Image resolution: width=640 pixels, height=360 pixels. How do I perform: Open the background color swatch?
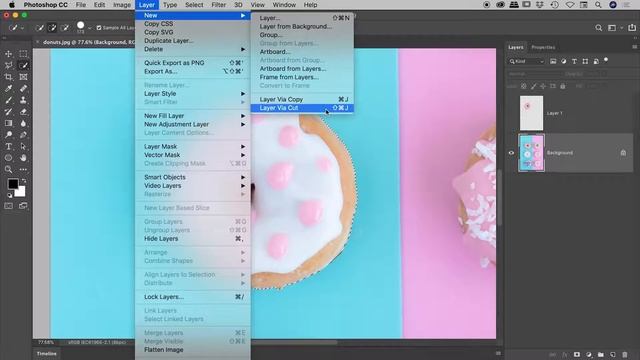[21, 192]
